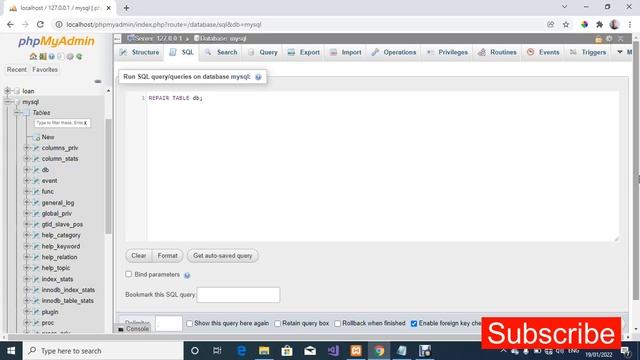640x360 pixels.
Task: Click the browser reload button
Action: click(40, 24)
